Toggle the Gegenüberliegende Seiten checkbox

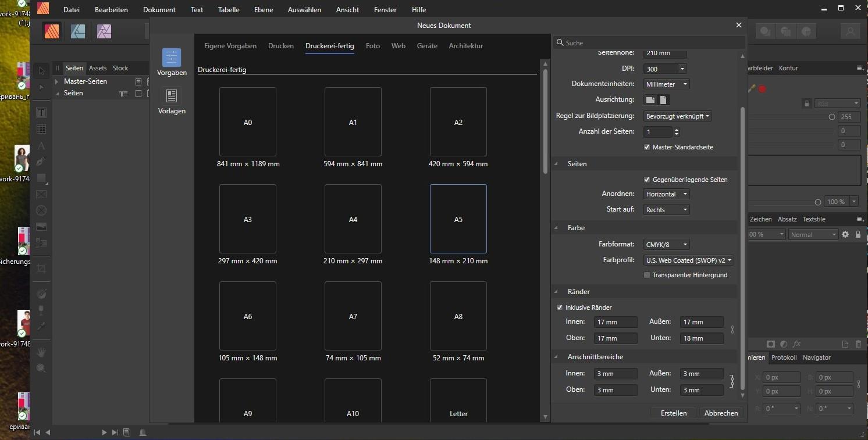(x=647, y=180)
